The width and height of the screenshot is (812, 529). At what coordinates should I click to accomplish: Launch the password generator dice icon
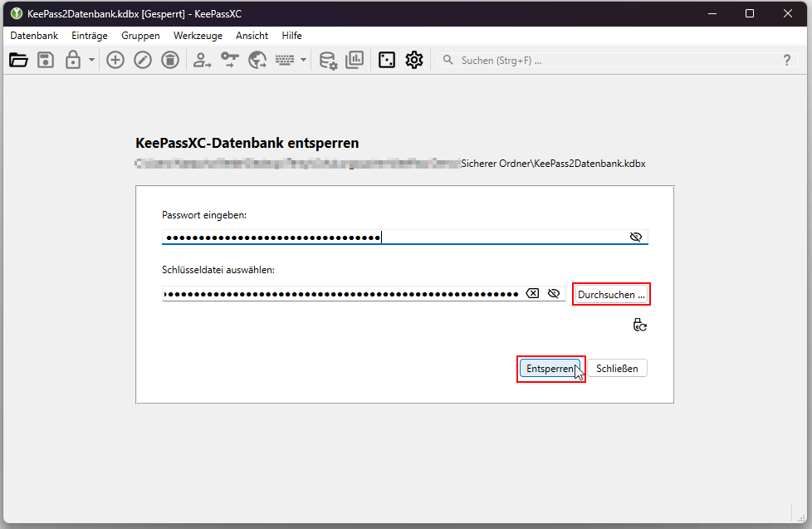pos(387,60)
